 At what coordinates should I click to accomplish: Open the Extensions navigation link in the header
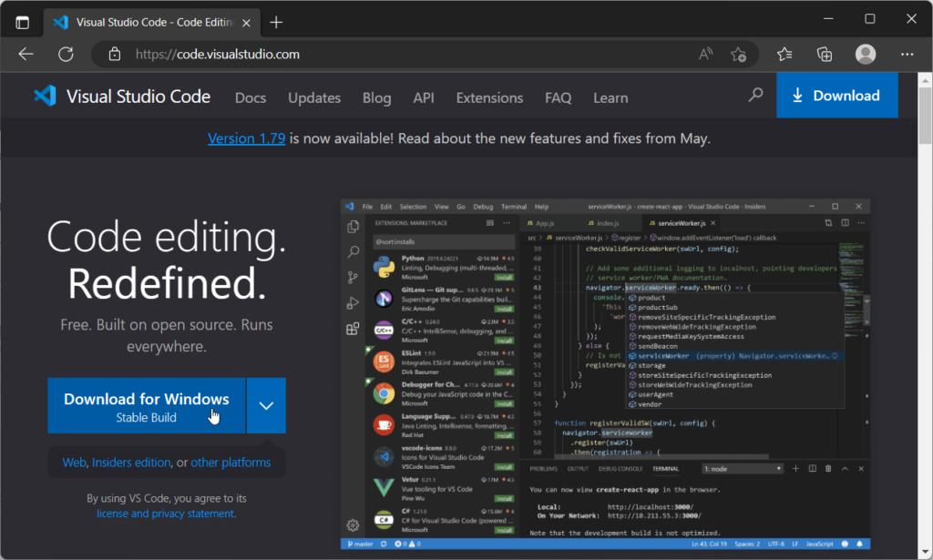(x=489, y=97)
